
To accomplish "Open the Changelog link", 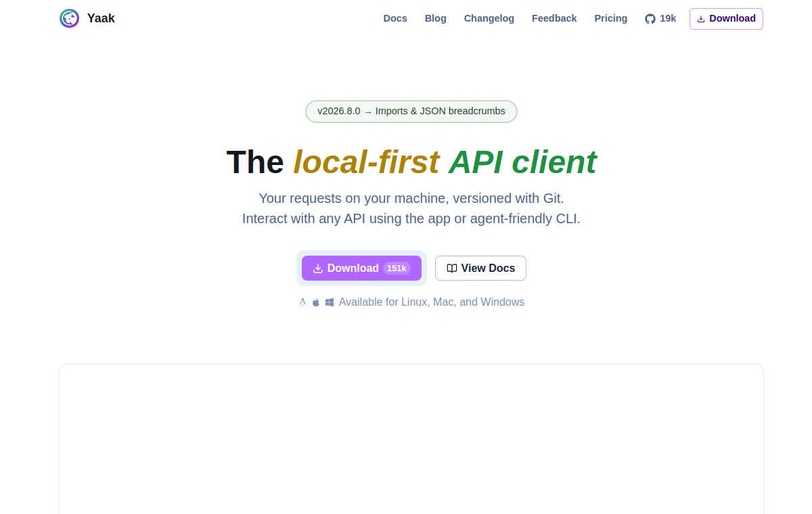I will coord(489,18).
